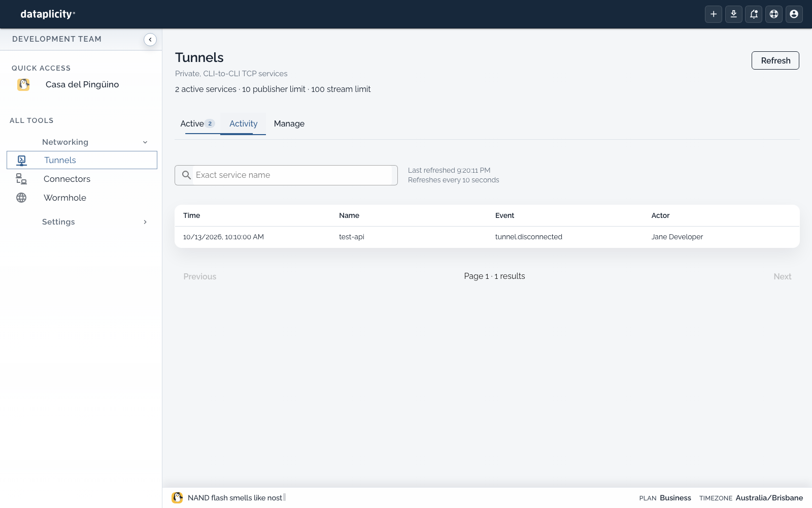Click the search magnifier icon

tap(186, 175)
